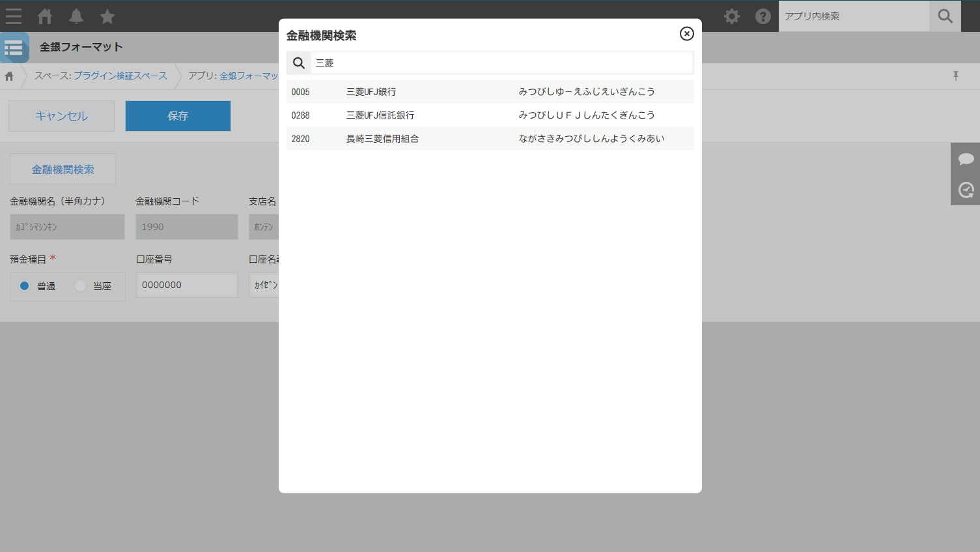The height and width of the screenshot is (552, 980).
Task: Open the change history clock icon
Action: (x=966, y=190)
